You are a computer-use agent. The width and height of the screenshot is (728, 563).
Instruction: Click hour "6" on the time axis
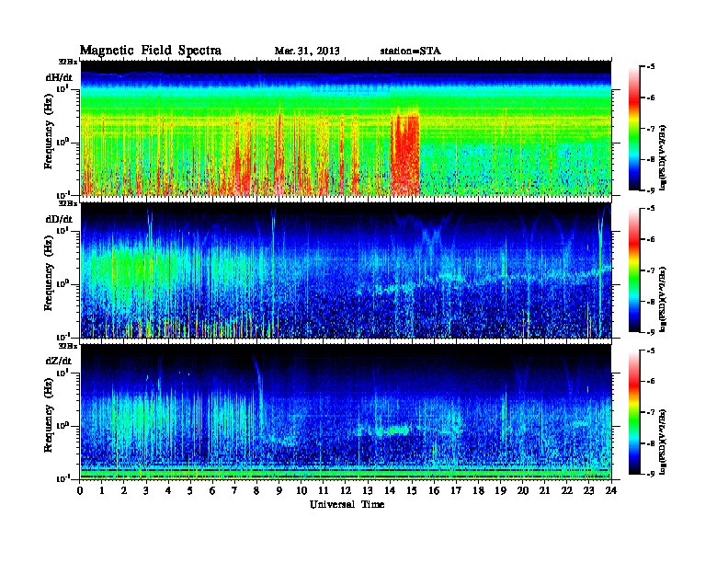click(x=212, y=490)
